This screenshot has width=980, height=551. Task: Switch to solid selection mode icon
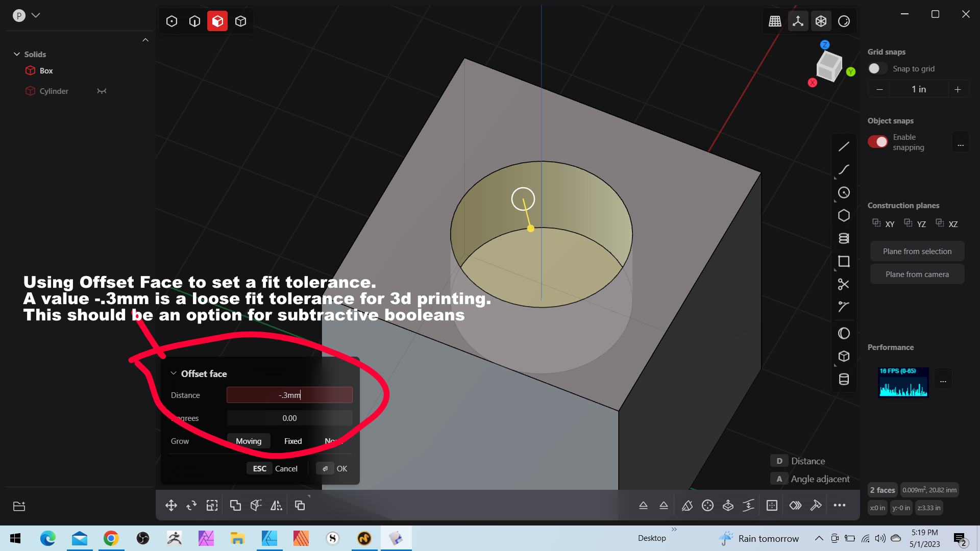(x=240, y=21)
